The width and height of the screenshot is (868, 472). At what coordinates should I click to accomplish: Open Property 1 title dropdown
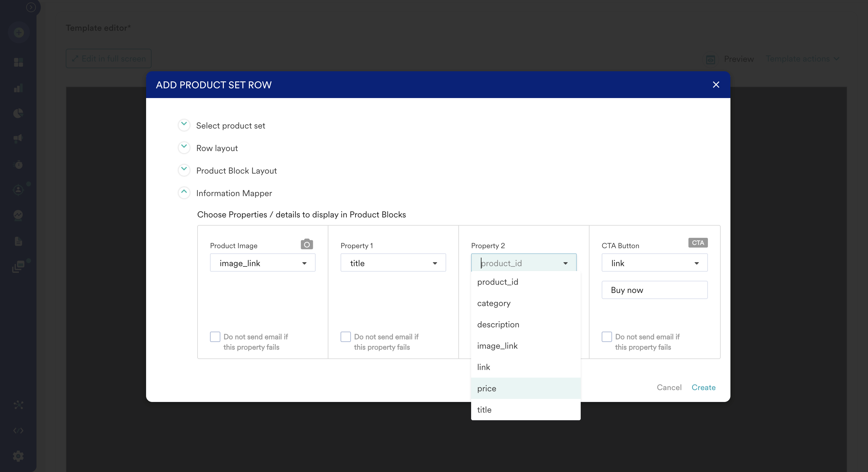[393, 263]
